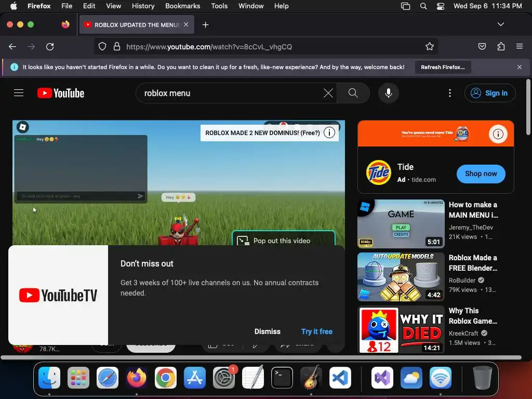Click the KreekCraft channel name
Image resolution: width=532 pixels, height=399 pixels.
463,333
